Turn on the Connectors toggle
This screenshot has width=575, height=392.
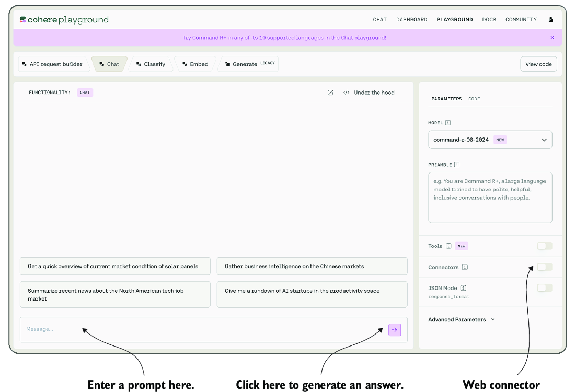[x=545, y=267]
